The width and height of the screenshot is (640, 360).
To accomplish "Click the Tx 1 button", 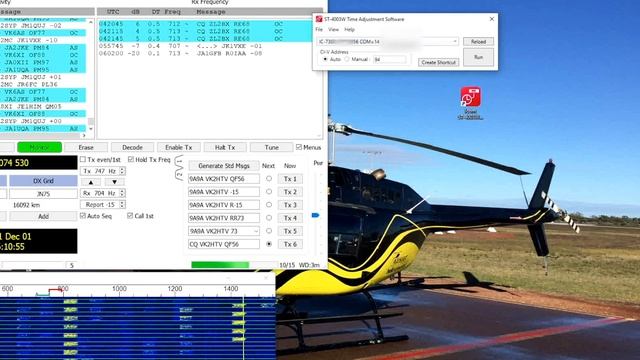I will 290,179.
